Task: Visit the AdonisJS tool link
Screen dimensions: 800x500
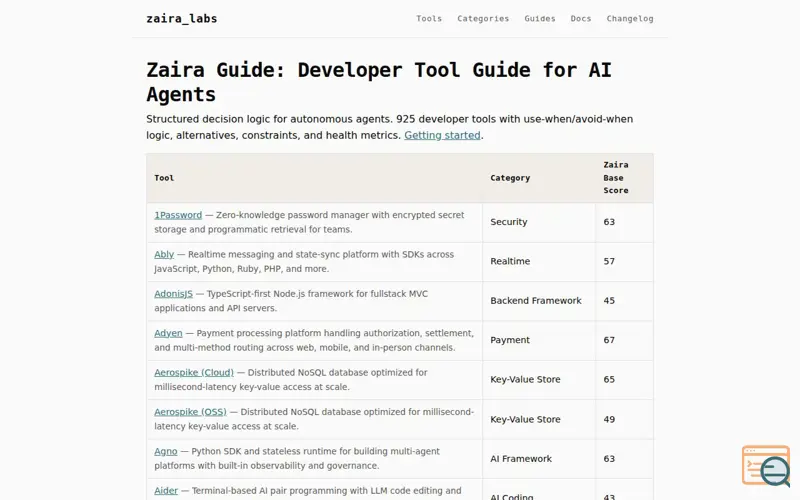Action: (173, 294)
